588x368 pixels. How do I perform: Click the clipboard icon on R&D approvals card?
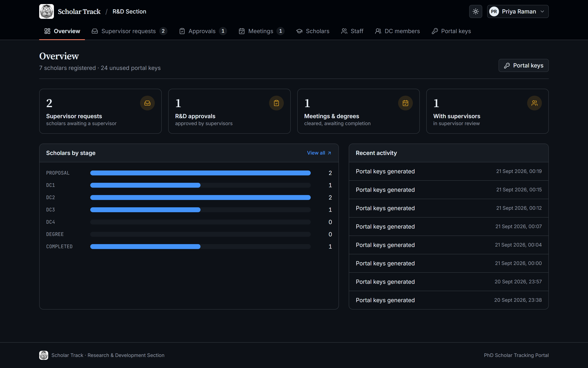coord(276,103)
